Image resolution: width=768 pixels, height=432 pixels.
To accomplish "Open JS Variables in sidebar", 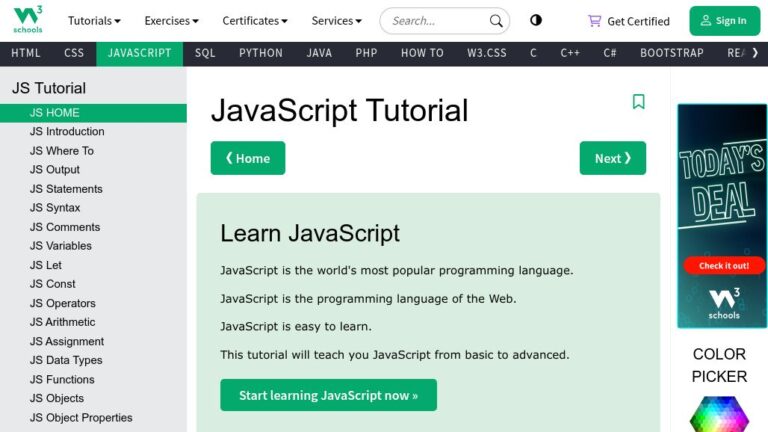I will point(93,246).
